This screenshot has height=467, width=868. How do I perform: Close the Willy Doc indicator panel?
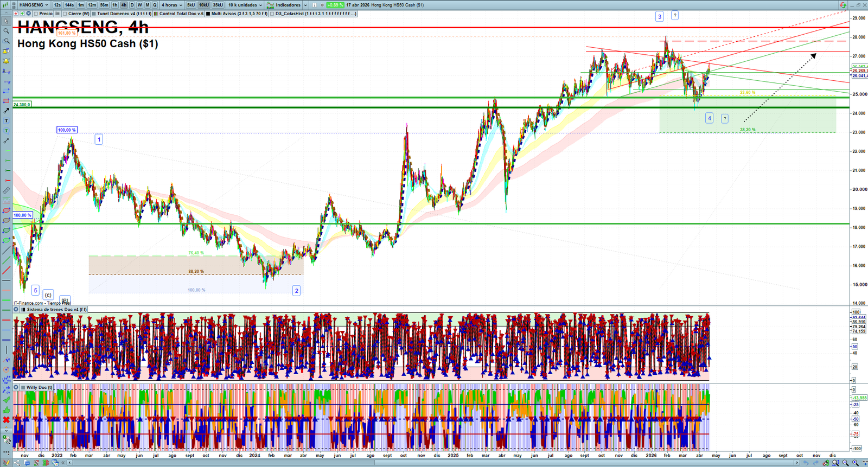pos(16,387)
